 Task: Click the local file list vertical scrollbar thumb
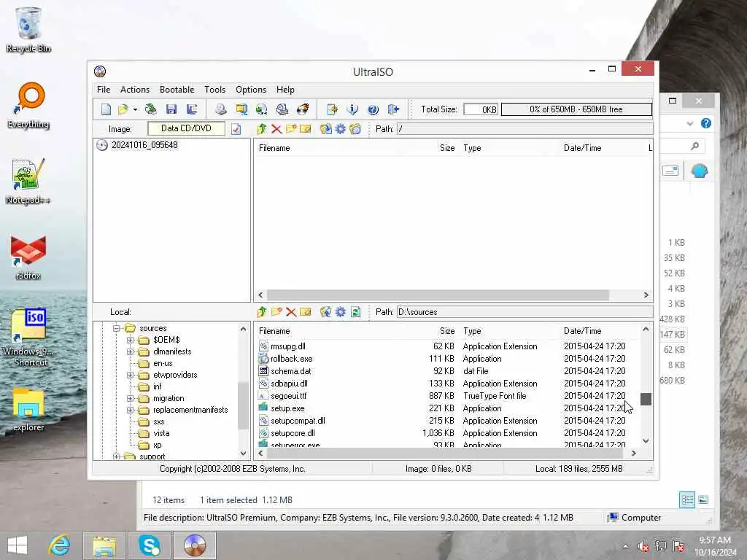[646, 399]
